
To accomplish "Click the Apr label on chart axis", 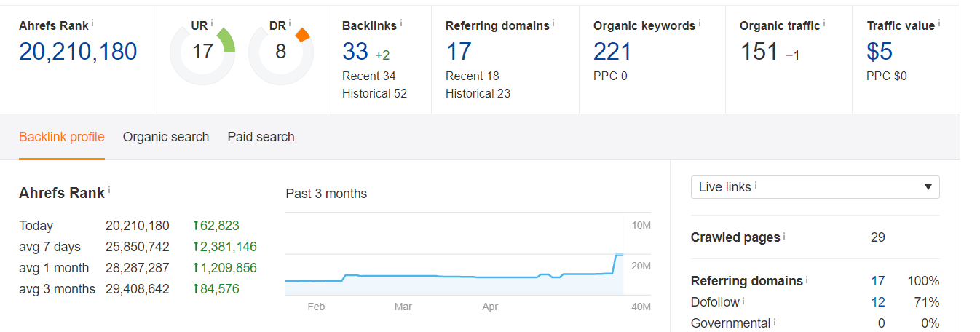I will tap(490, 307).
